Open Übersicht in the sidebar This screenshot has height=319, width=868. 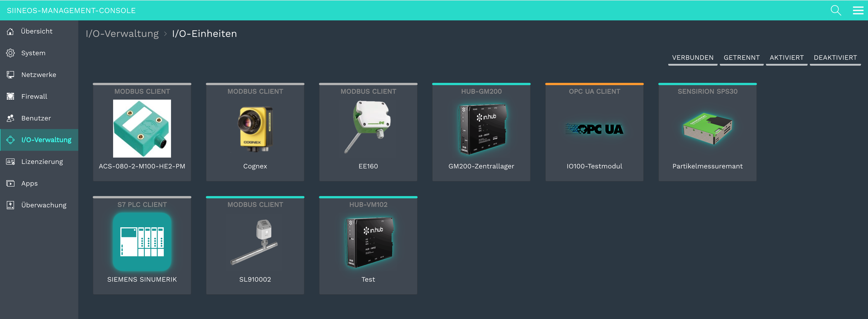coord(39,31)
